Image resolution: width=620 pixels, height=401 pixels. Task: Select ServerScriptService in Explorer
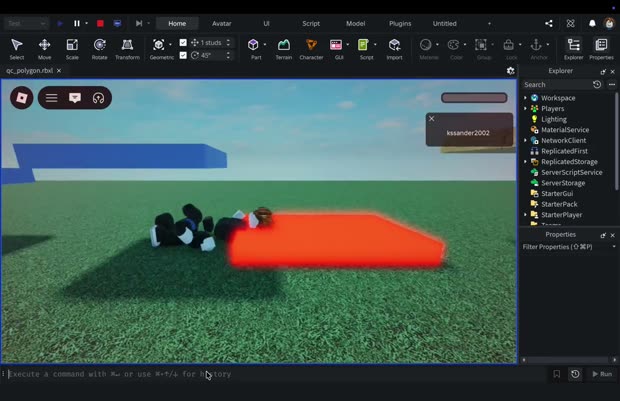pos(571,172)
